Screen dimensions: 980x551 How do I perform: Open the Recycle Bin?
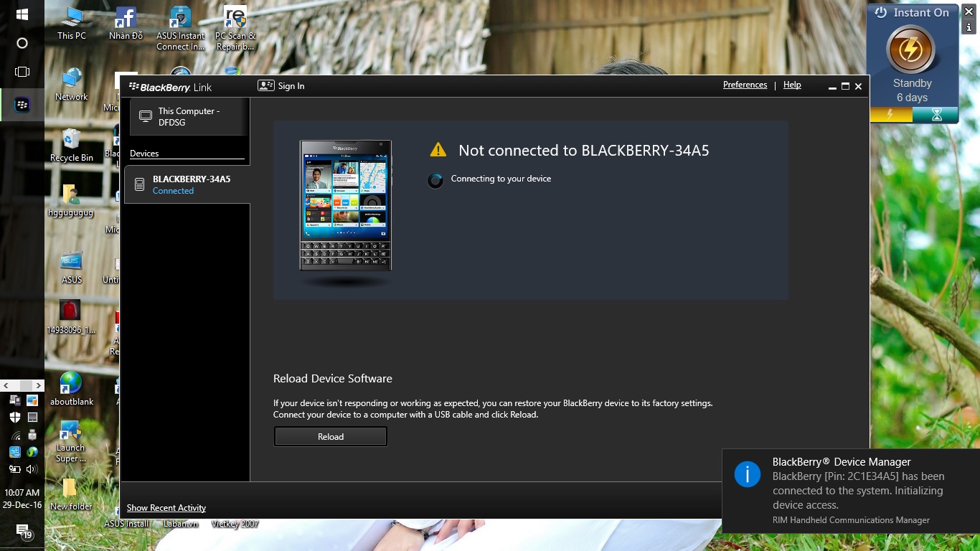coord(71,146)
